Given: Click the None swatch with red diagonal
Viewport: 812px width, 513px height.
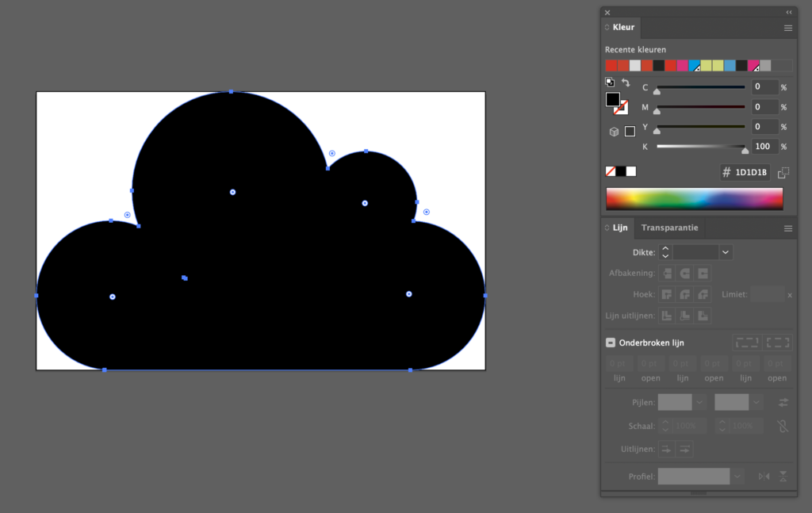Looking at the screenshot, I should 611,171.
